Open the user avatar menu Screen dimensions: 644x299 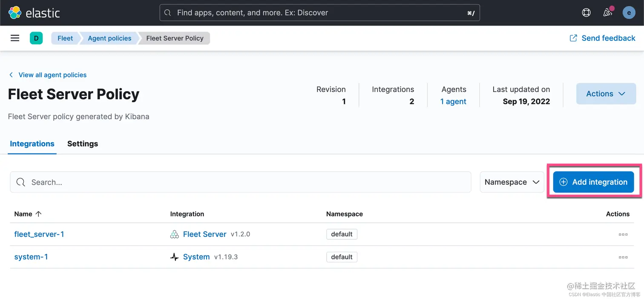[629, 13]
